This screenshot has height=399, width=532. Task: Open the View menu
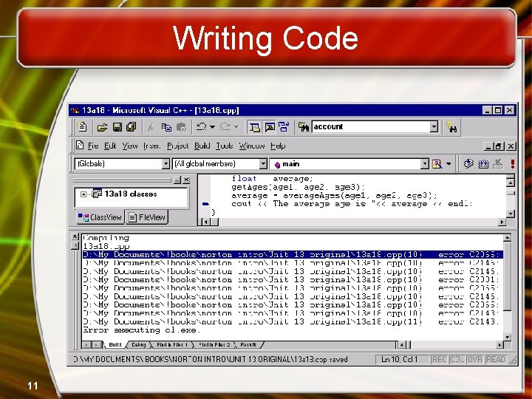coord(130,146)
